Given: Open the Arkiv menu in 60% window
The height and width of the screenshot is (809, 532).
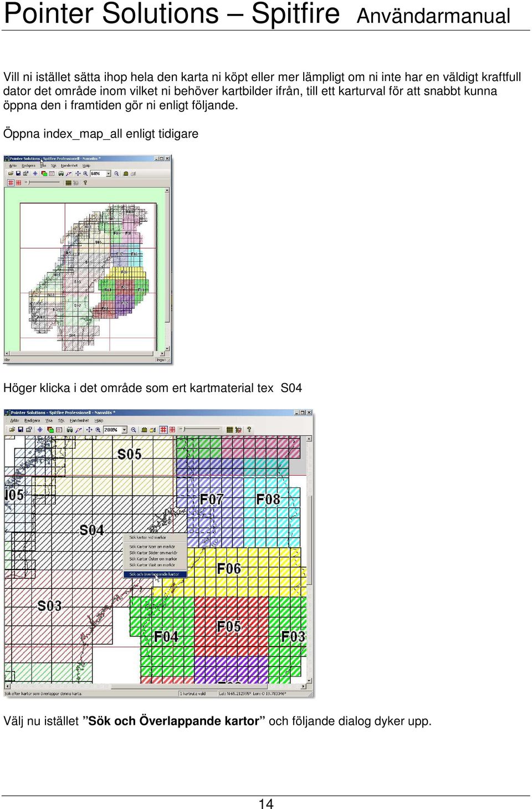Looking at the screenshot, I should click(13, 166).
